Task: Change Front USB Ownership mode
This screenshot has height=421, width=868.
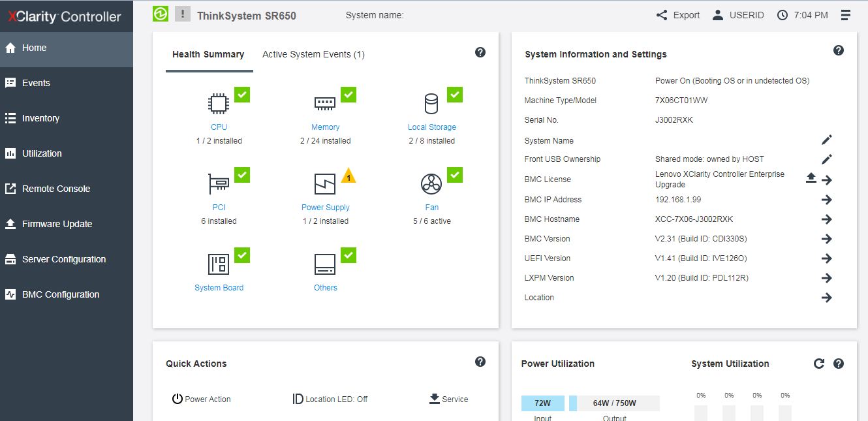Action: (x=827, y=159)
